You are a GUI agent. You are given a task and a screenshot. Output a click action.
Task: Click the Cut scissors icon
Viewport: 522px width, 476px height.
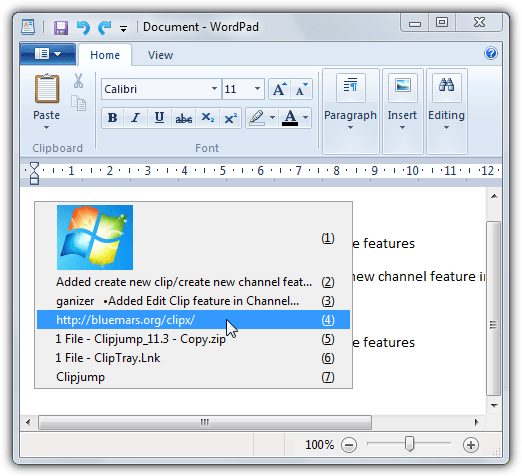(x=78, y=81)
